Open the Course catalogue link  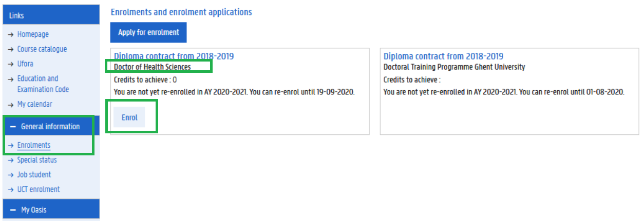click(42, 49)
